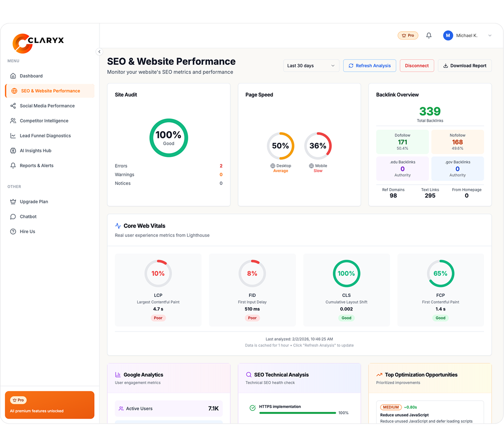Switch to the SEO & Website Performance section
This screenshot has height=447, width=504.
click(49, 91)
